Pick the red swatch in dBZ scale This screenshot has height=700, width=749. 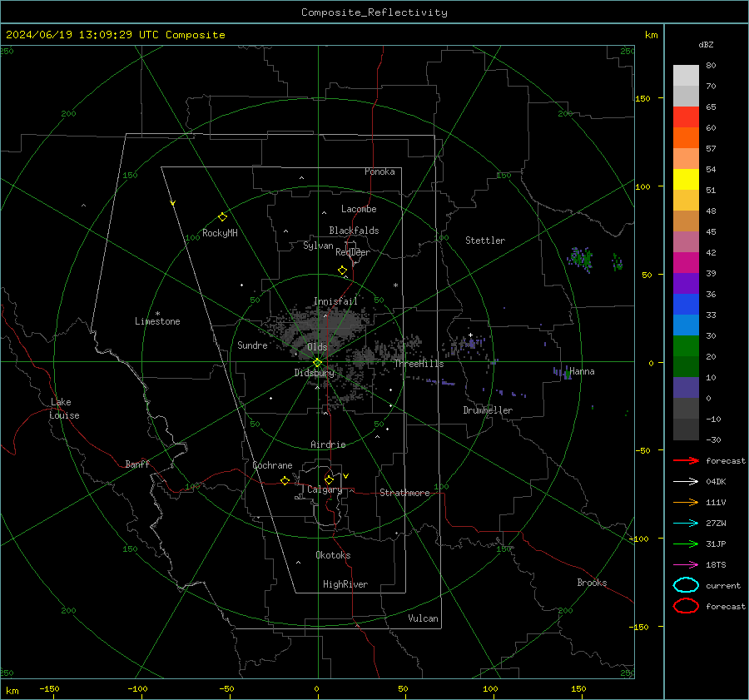click(x=686, y=117)
